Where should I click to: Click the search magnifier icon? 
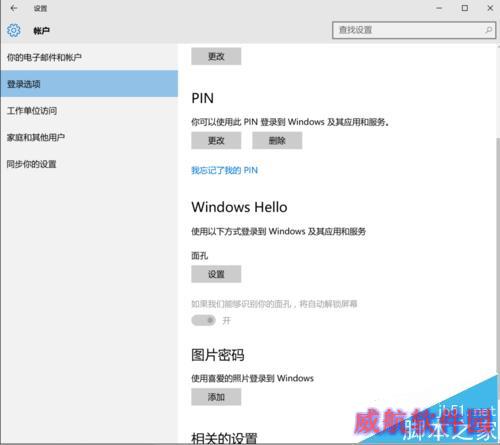coord(488,30)
